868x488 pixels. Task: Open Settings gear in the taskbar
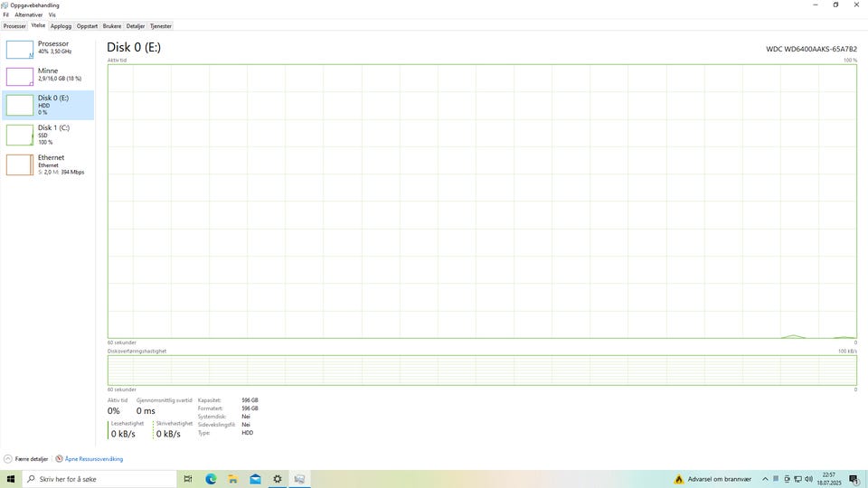point(278,479)
